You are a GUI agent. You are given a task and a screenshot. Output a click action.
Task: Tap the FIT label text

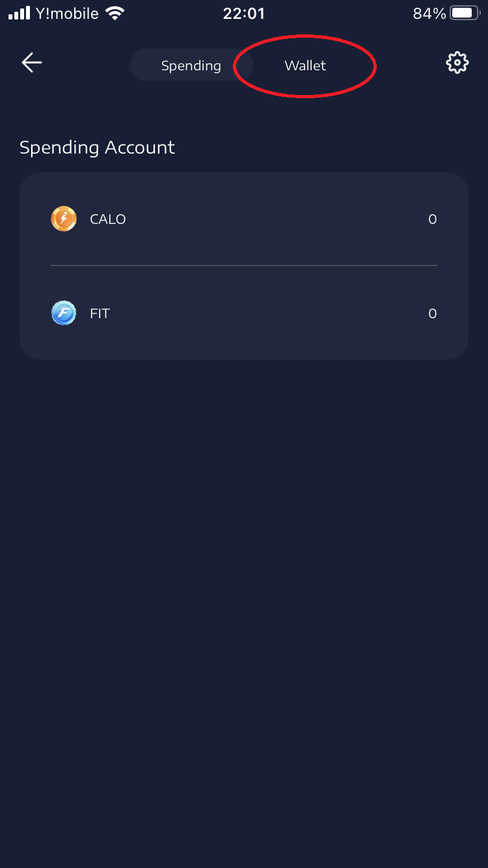(100, 314)
